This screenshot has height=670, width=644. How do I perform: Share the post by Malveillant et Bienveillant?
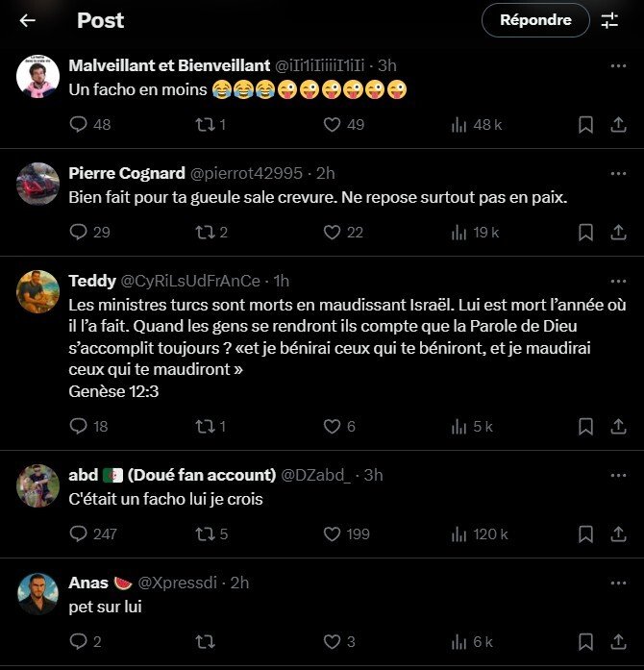pos(616,125)
